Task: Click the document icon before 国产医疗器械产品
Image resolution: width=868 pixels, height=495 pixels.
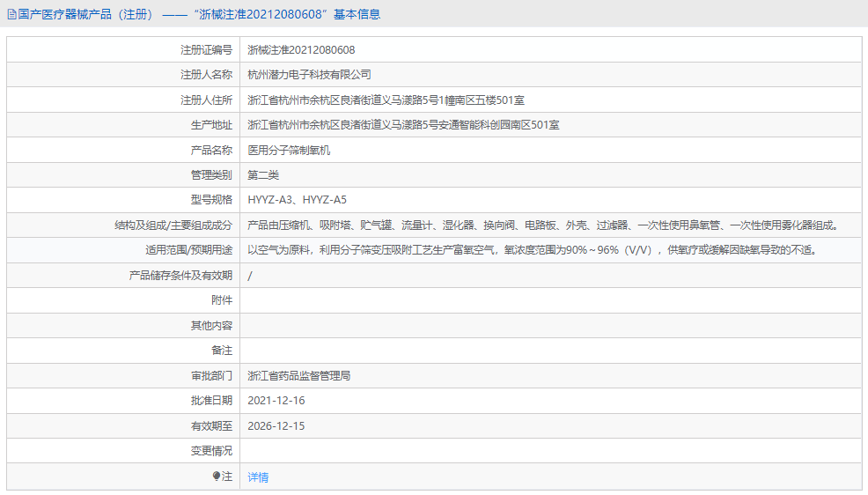Action: (x=11, y=14)
